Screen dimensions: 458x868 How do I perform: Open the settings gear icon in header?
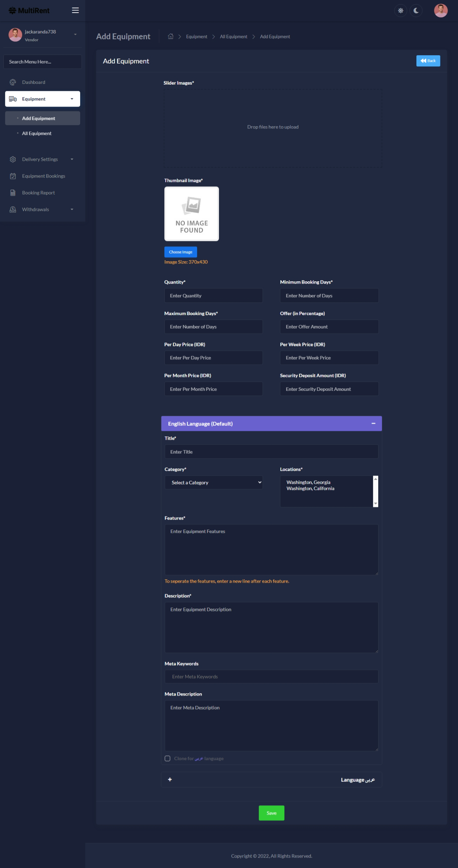click(x=400, y=11)
